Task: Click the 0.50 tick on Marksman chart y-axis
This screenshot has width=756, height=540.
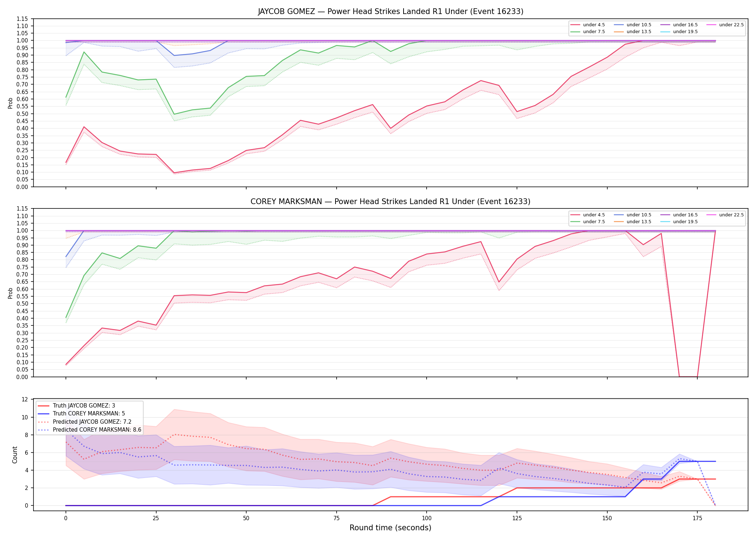Action: (x=22, y=304)
